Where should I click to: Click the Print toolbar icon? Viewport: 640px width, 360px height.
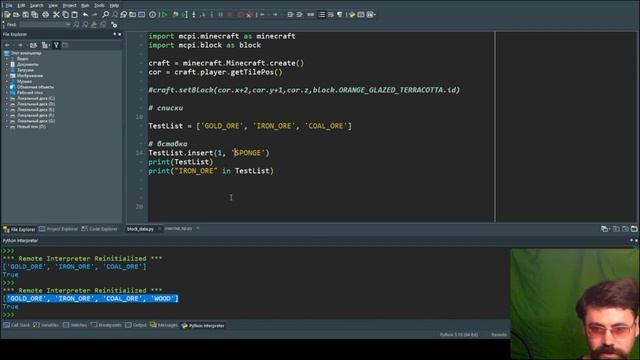(x=45, y=15)
